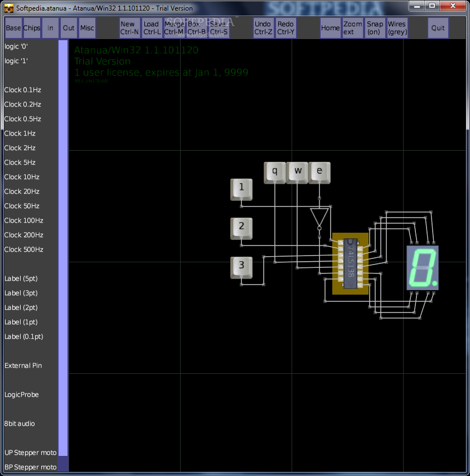Click the Save Ctrl-S button

click(219, 28)
